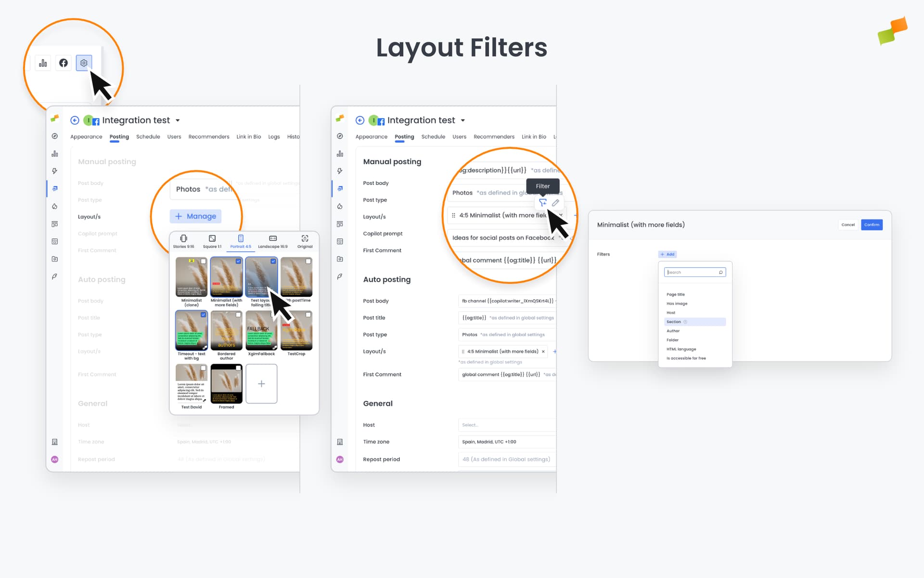Check the Minimalist (clone) layout checkbox
Image resolution: width=924 pixels, height=578 pixels.
(204, 261)
